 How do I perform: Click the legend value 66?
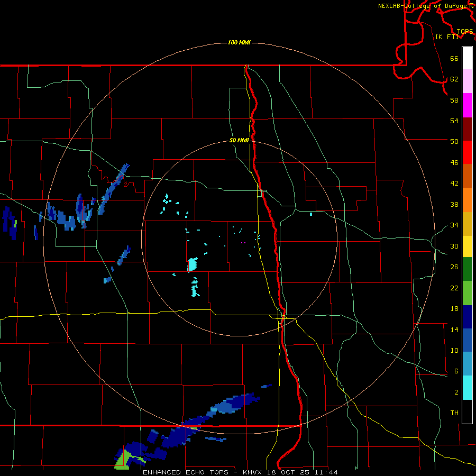tap(454, 59)
